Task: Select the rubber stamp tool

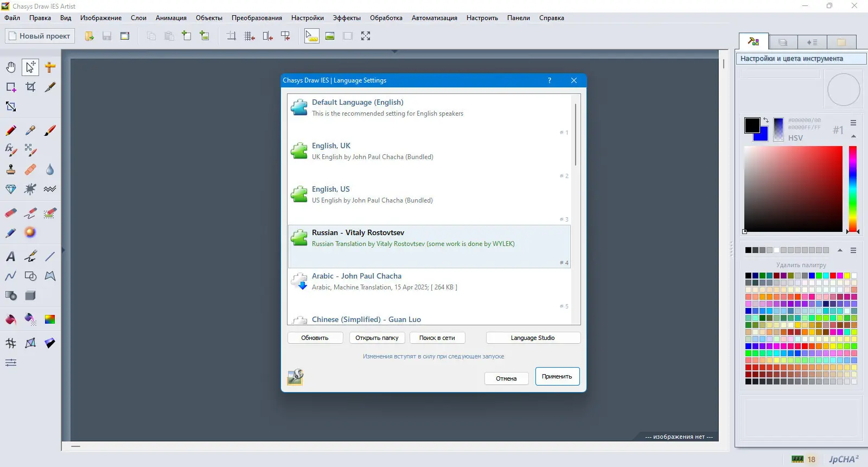Action: pos(11,170)
